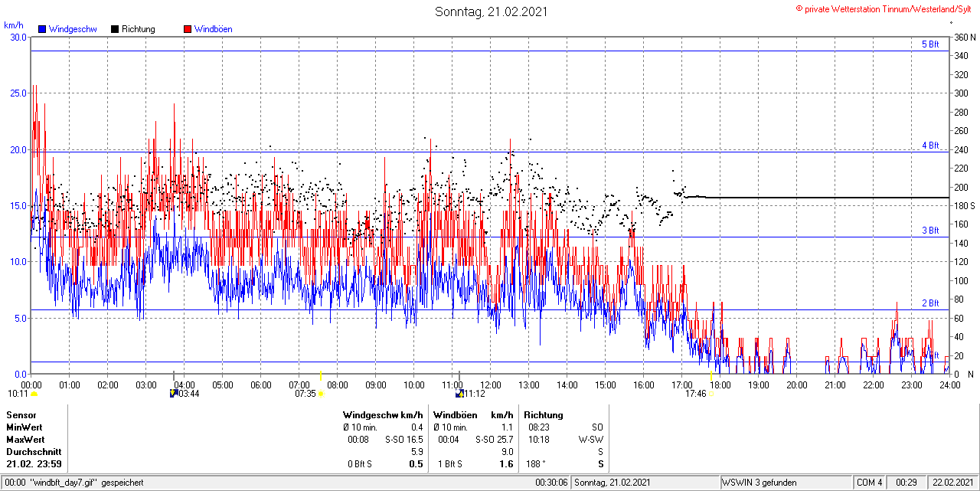Click status bar 'COM 4' entry

pyautogui.click(x=870, y=483)
